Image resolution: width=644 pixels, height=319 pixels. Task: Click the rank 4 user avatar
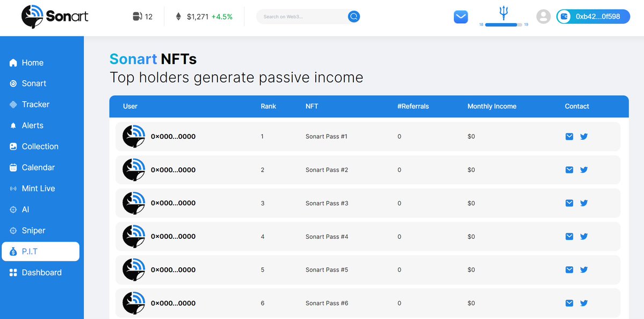pos(134,236)
